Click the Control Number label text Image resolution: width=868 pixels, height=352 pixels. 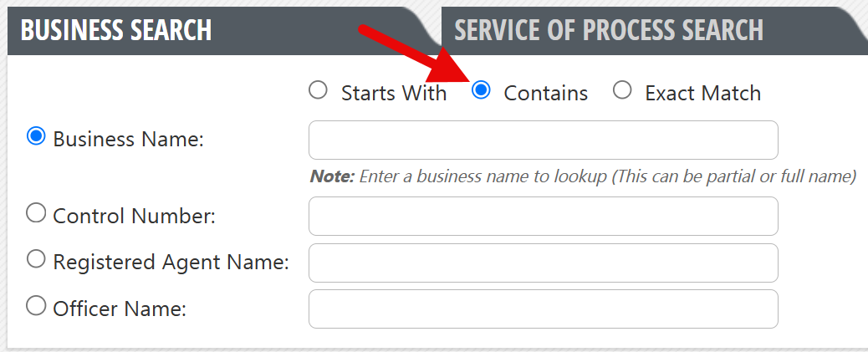(x=134, y=216)
